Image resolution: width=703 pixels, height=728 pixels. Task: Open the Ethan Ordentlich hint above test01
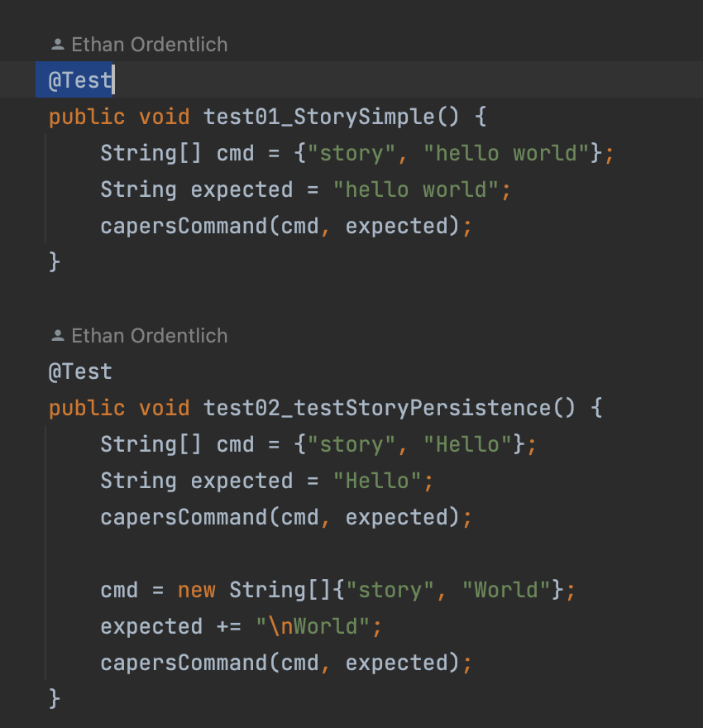(x=149, y=45)
